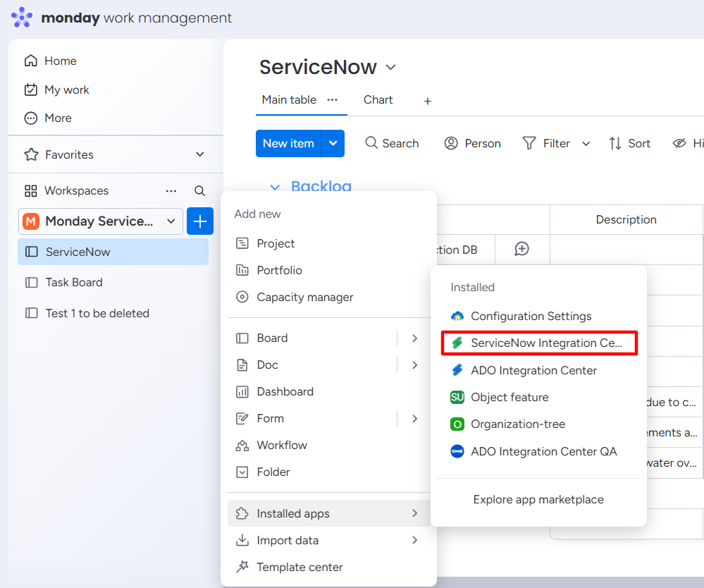Choose Portfolio from Add new menu

pos(328,271)
